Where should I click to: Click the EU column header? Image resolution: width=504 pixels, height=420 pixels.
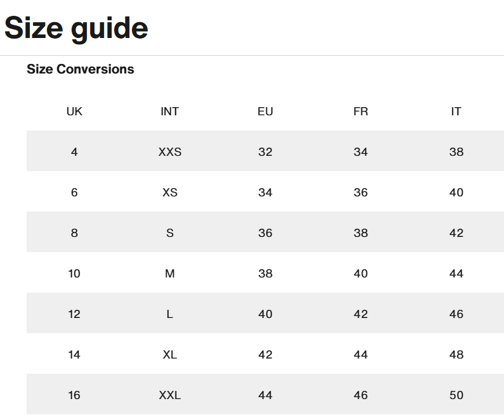[x=265, y=111]
